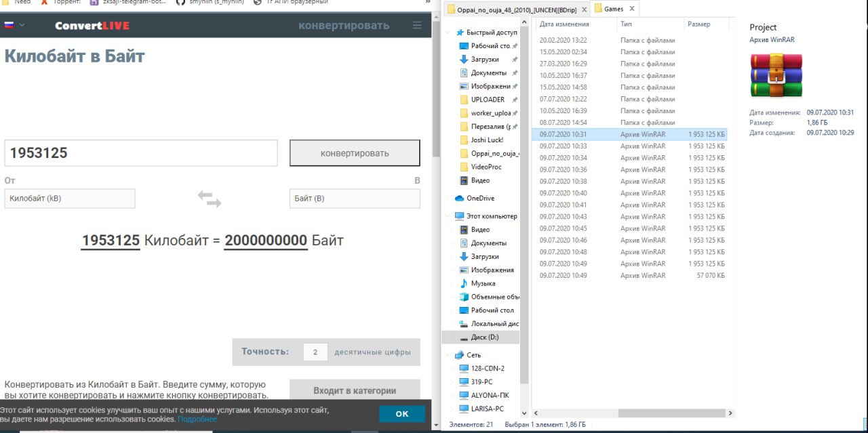Click the Этот компьютер monitor icon
The image size is (868, 433).
click(460, 216)
